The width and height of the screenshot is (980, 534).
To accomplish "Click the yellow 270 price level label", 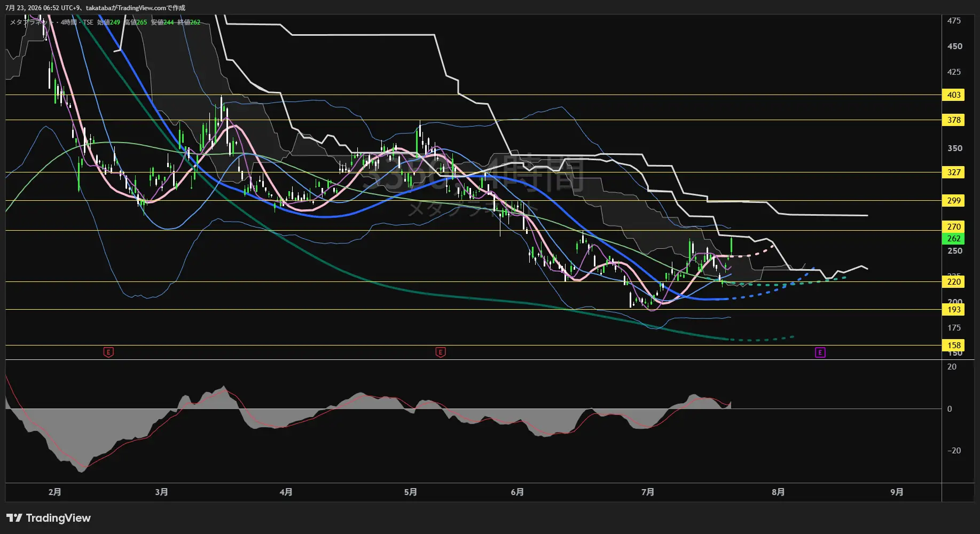I will pos(954,227).
